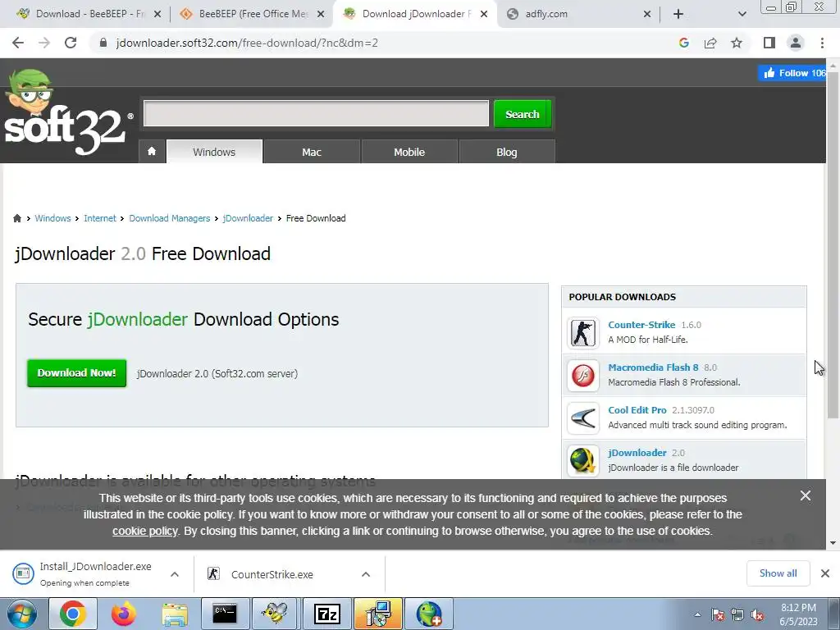
Task: Click Show all downloads button
Action: [x=778, y=573]
